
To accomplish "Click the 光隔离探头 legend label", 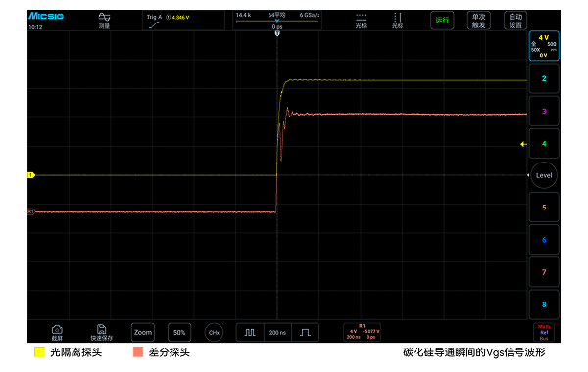I will tap(76, 352).
